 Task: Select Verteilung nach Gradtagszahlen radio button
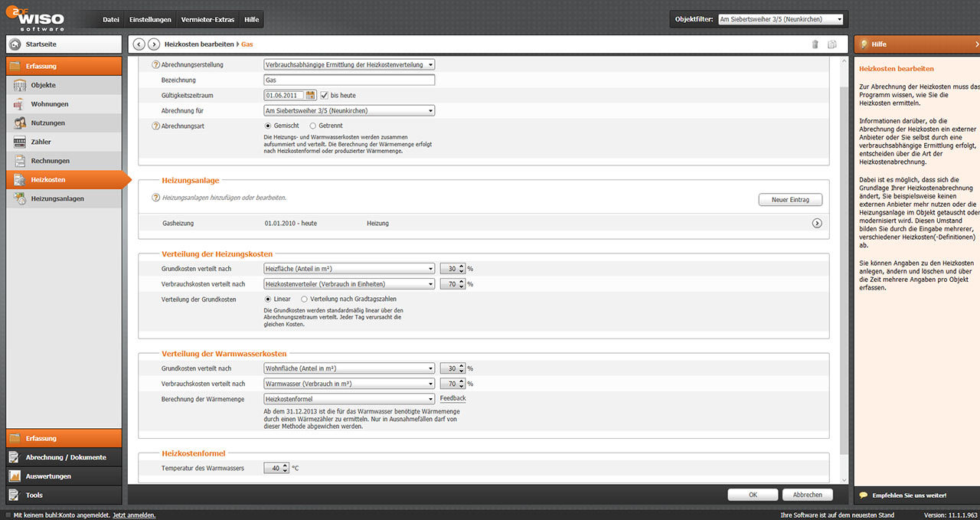pyautogui.click(x=305, y=299)
